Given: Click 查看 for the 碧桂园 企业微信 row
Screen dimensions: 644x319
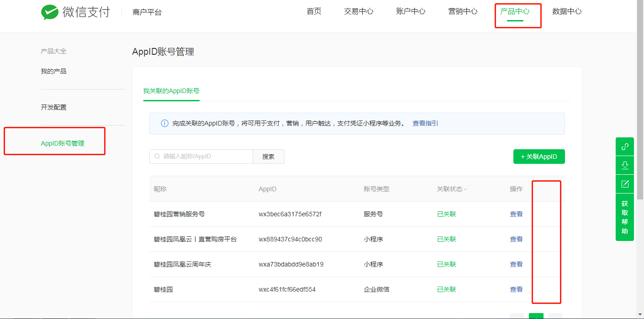Looking at the screenshot, I should click(516, 289).
